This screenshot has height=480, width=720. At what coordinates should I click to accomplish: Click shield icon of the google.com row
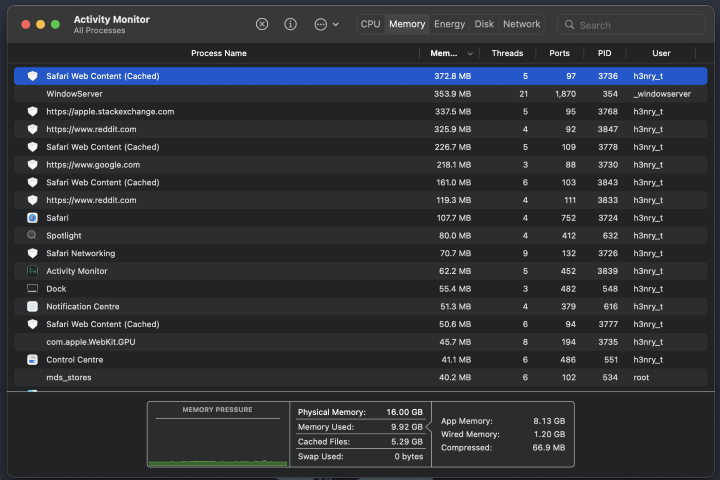point(32,164)
